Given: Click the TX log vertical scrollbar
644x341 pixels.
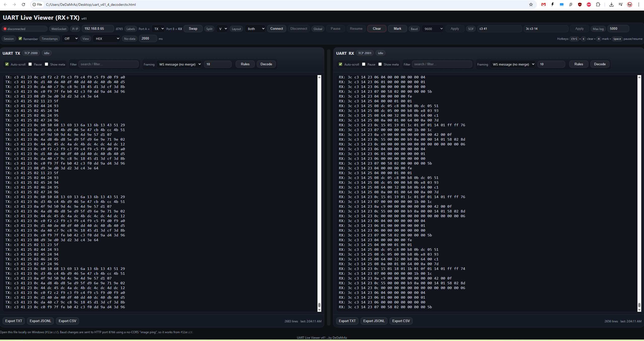Looking at the screenshot, I should [x=319, y=192].
